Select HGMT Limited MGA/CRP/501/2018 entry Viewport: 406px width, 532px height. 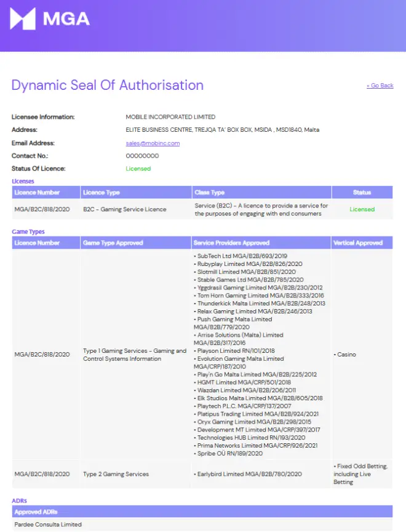point(242,382)
